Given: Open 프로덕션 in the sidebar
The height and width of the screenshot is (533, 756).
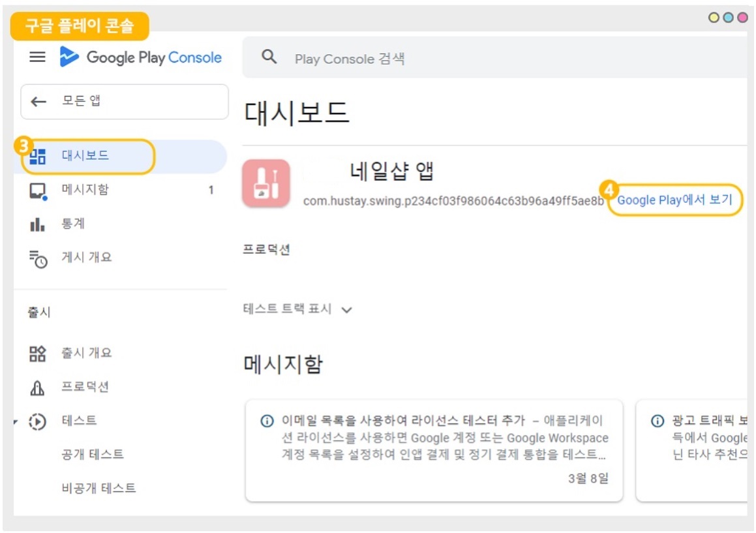Looking at the screenshot, I should coord(121,387).
